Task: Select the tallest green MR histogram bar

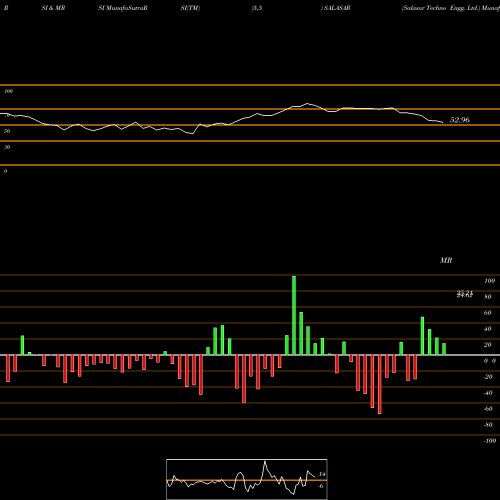Action: [294, 315]
